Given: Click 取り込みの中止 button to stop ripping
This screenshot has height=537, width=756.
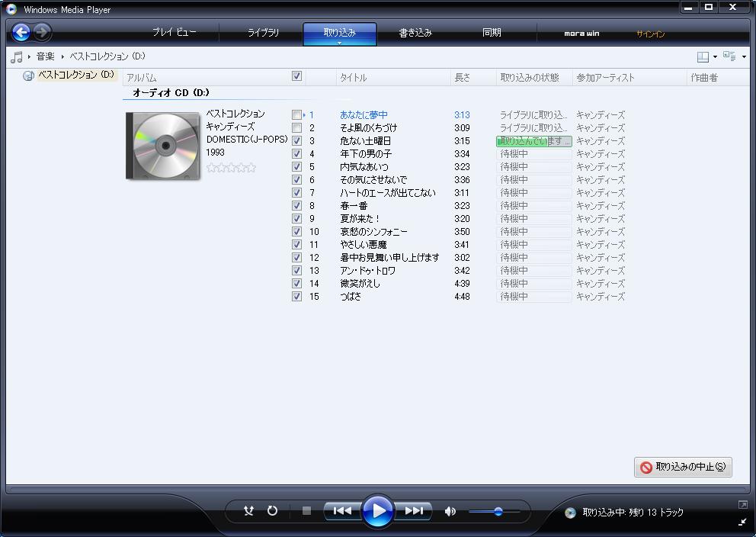Looking at the screenshot, I should pos(683,467).
